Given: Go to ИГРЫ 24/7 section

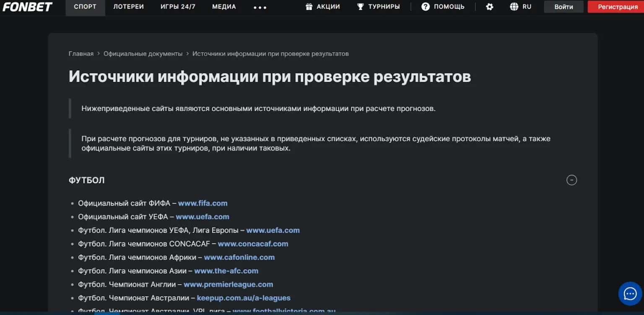Looking at the screenshot, I should [178, 7].
